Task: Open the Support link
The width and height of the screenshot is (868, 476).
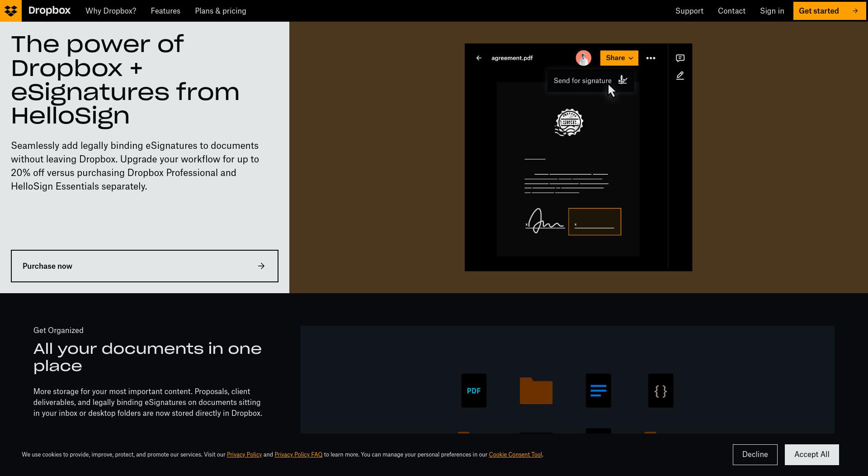Action: tap(689, 11)
